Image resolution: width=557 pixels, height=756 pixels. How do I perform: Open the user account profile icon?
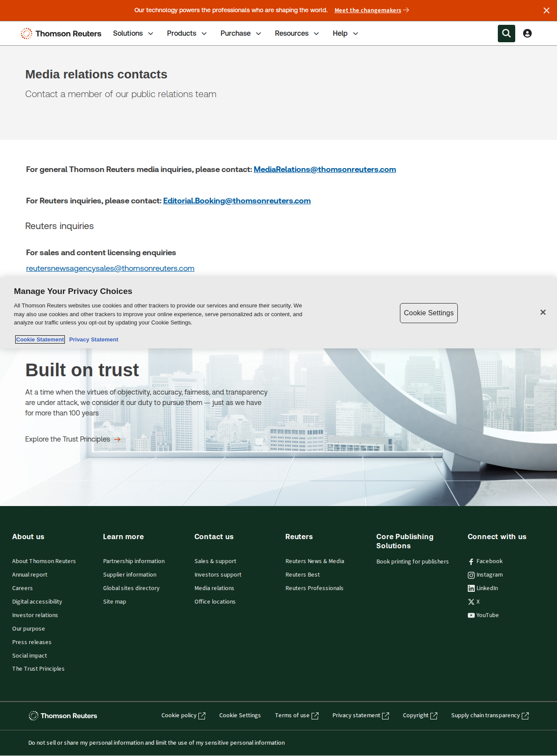[527, 34]
